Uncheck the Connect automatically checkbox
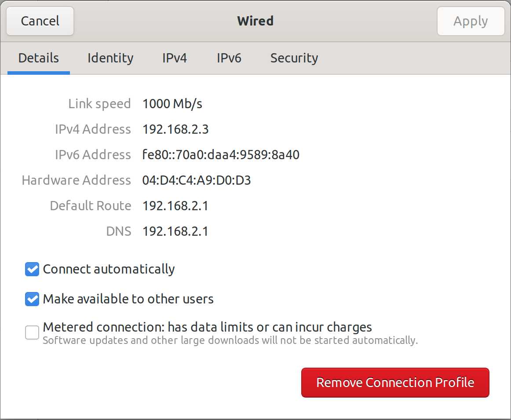Viewport: 511px width, 420px height. pyautogui.click(x=32, y=269)
